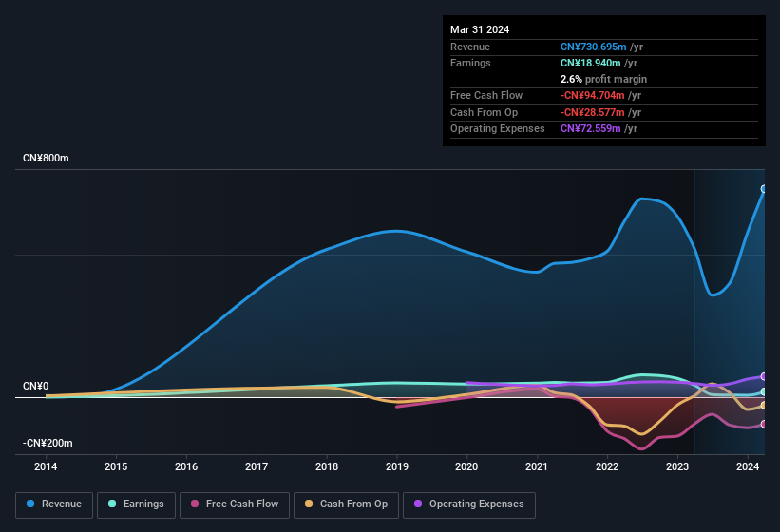Toggle the Earnings legend button

click(136, 504)
